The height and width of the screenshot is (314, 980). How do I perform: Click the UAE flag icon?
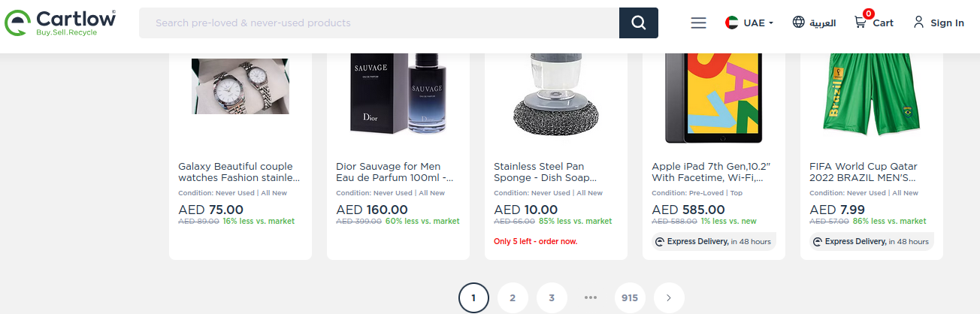point(732,23)
